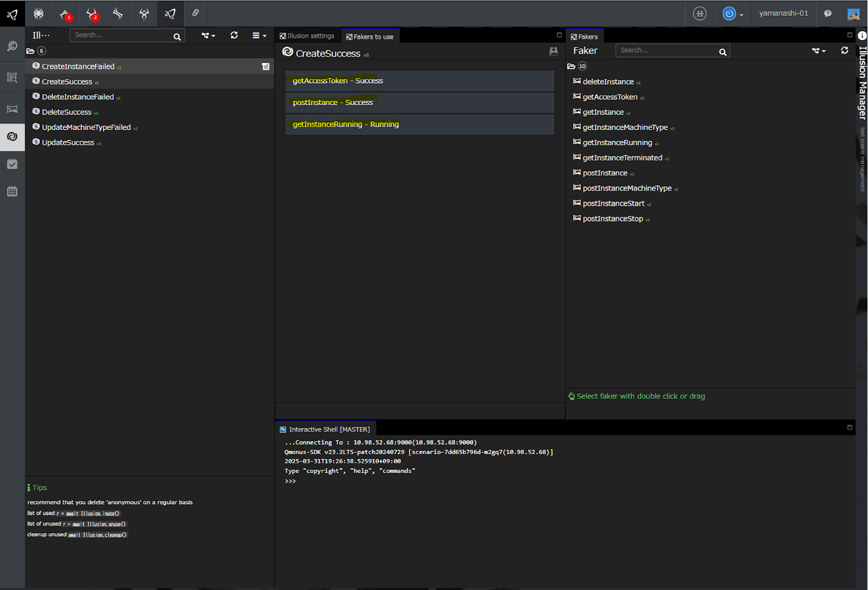Expand the branch dropdown in Faker panel

tap(818, 51)
